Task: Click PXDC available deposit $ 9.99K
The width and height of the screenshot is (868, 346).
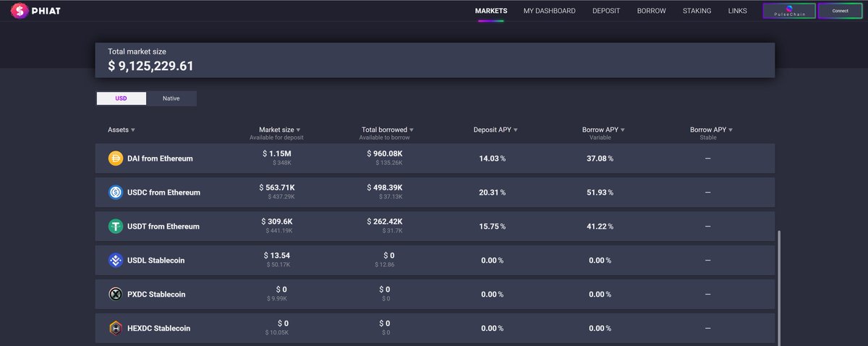Action: [x=277, y=299]
